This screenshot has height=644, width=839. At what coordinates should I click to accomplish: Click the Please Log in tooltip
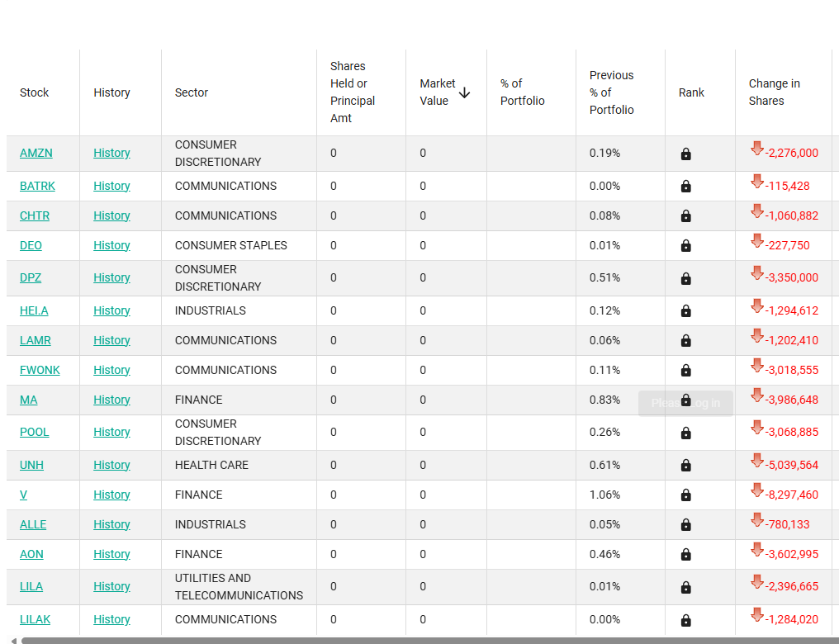coord(685,403)
